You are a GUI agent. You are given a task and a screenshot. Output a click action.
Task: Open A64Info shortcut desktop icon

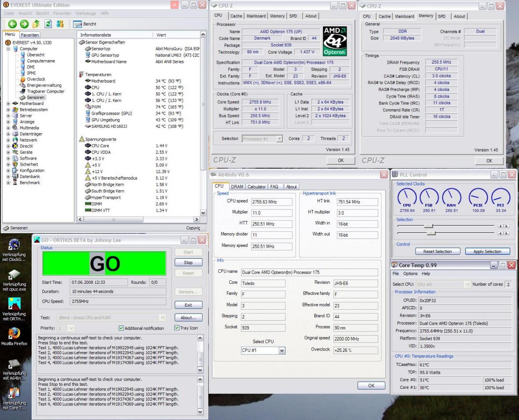[x=14, y=369]
